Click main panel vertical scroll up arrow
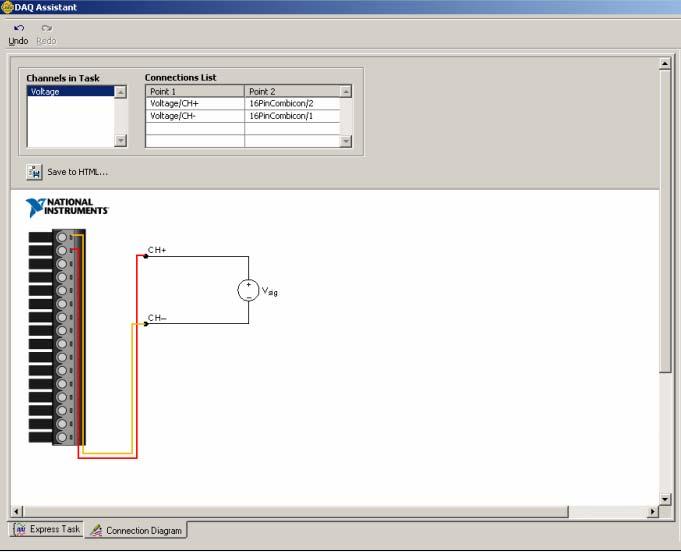Screen dimensions: 681x552 [x=665, y=63]
